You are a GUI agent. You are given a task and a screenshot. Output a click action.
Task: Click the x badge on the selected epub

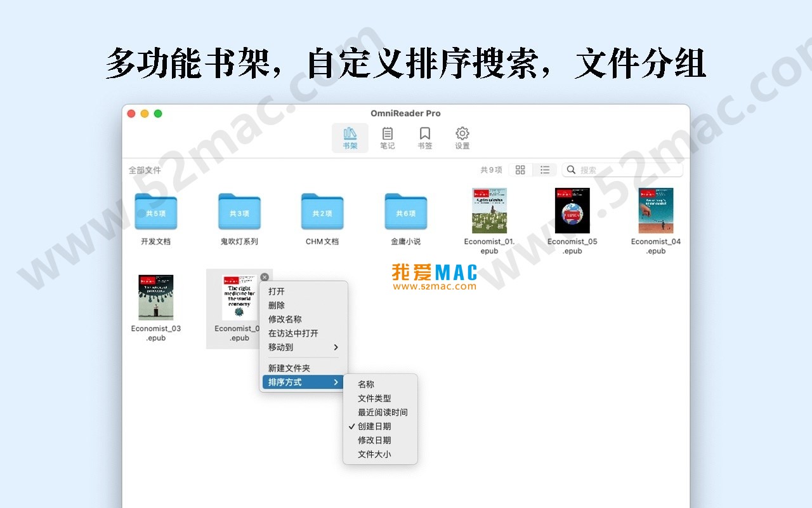click(265, 277)
